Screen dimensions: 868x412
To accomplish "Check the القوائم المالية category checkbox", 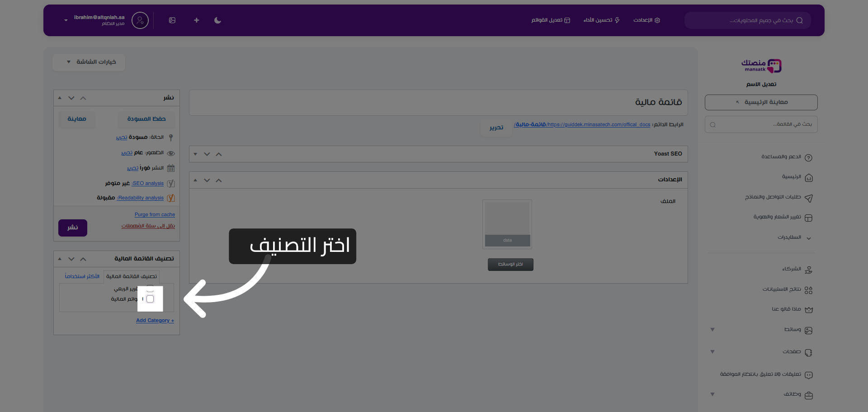I will click(150, 299).
